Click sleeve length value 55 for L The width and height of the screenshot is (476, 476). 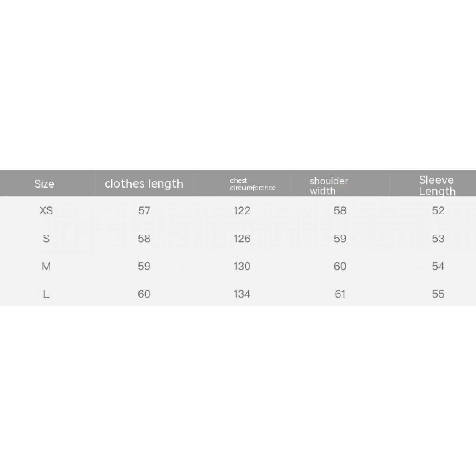pos(438,294)
